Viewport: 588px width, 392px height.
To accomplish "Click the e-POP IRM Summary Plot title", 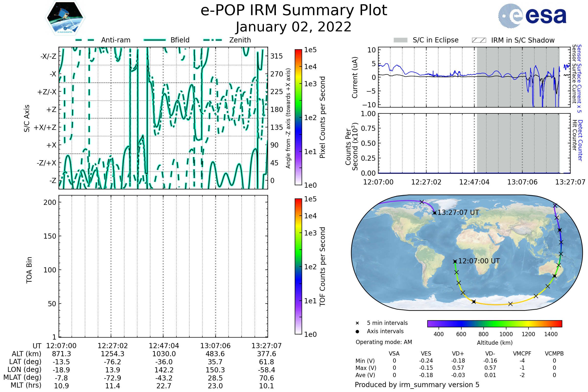I will [294, 11].
